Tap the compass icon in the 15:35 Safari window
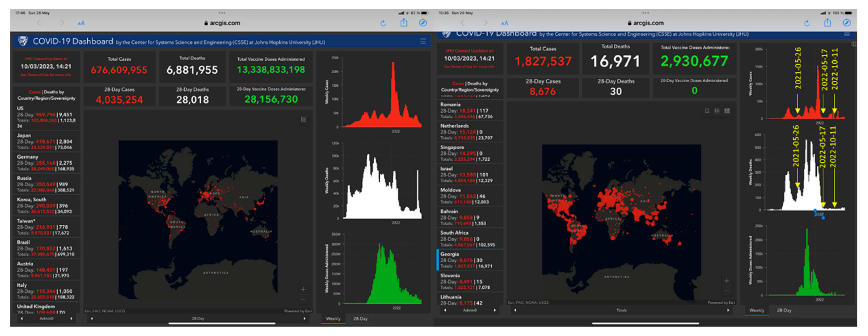868x336 pixels. 847,23
